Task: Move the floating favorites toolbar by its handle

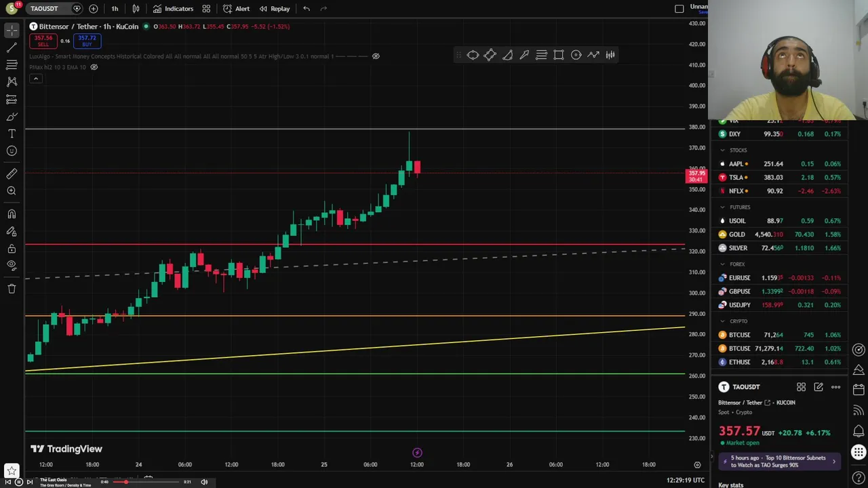Action: tap(459, 55)
